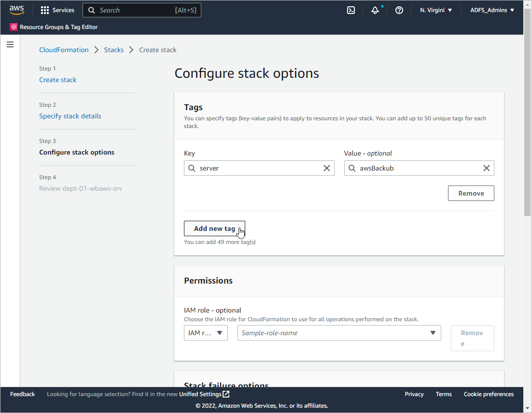
Task: Toggle the hamburger side navigation menu
Action: pyautogui.click(x=10, y=44)
